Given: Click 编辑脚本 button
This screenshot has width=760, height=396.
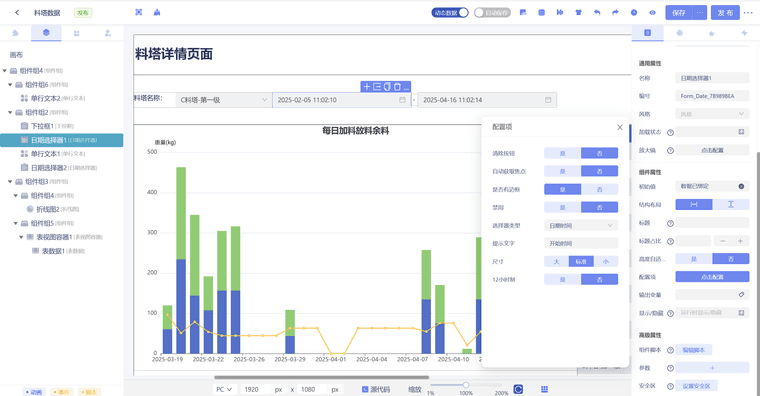Looking at the screenshot, I should [x=694, y=350].
